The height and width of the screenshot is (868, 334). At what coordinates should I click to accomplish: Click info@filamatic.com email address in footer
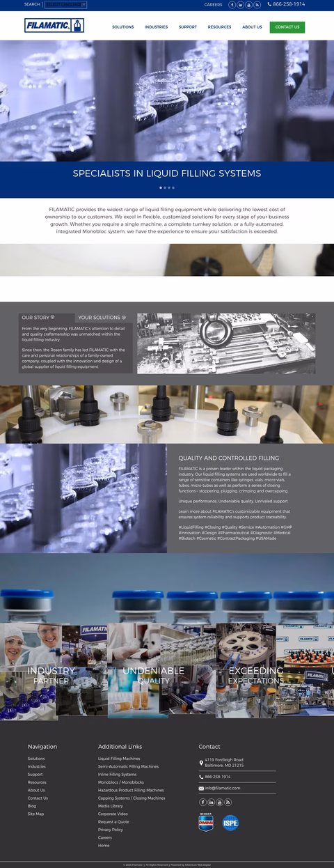[x=223, y=788]
